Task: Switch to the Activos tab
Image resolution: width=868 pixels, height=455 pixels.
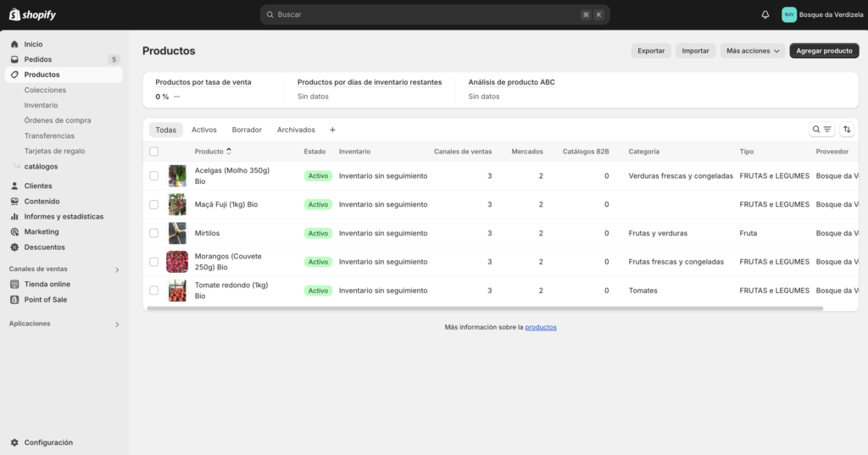Action: pyautogui.click(x=203, y=130)
